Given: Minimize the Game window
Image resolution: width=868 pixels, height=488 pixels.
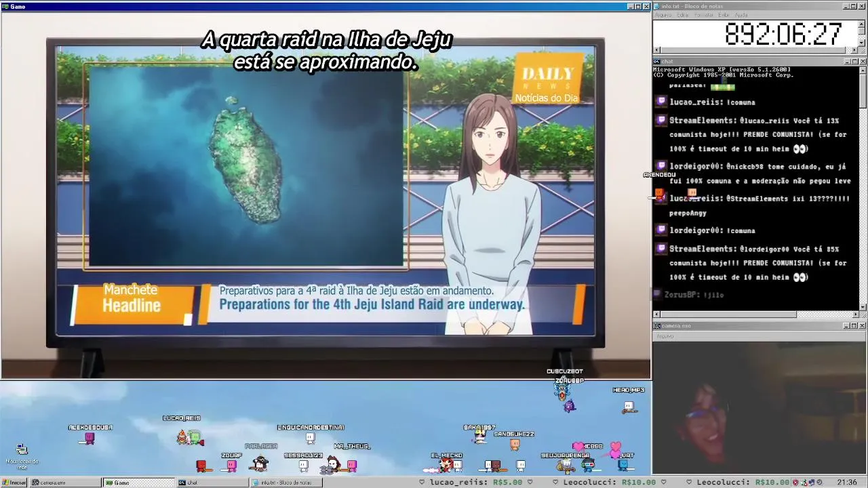Looking at the screenshot, I should (630, 7).
